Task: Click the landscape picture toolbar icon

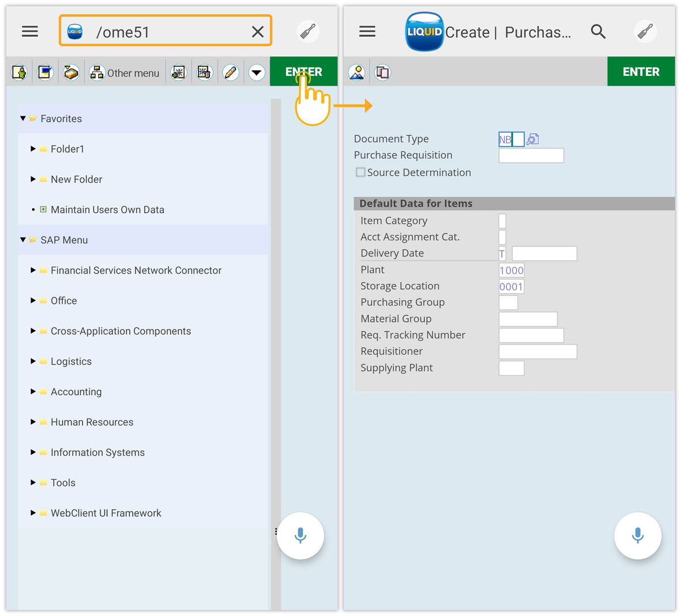Action: pyautogui.click(x=357, y=72)
